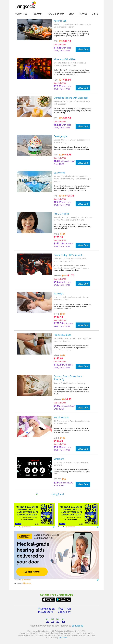Go to the TRAVEL category

pyautogui.click(x=83, y=14)
